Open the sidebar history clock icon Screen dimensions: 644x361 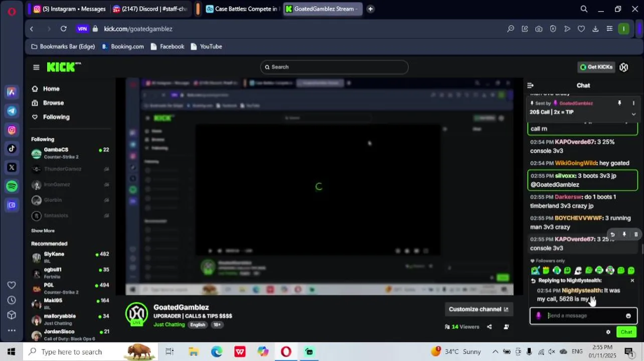tap(12, 300)
